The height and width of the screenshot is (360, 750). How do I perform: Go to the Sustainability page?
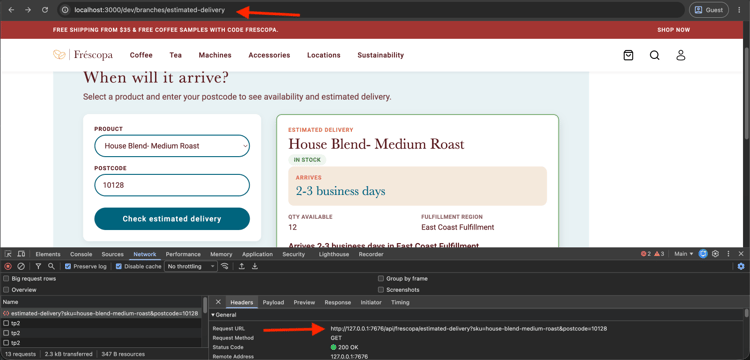tap(381, 55)
